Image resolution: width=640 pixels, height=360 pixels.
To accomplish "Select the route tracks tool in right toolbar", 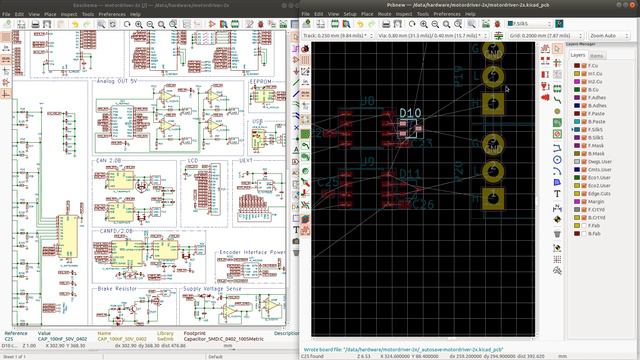I will click(557, 99).
